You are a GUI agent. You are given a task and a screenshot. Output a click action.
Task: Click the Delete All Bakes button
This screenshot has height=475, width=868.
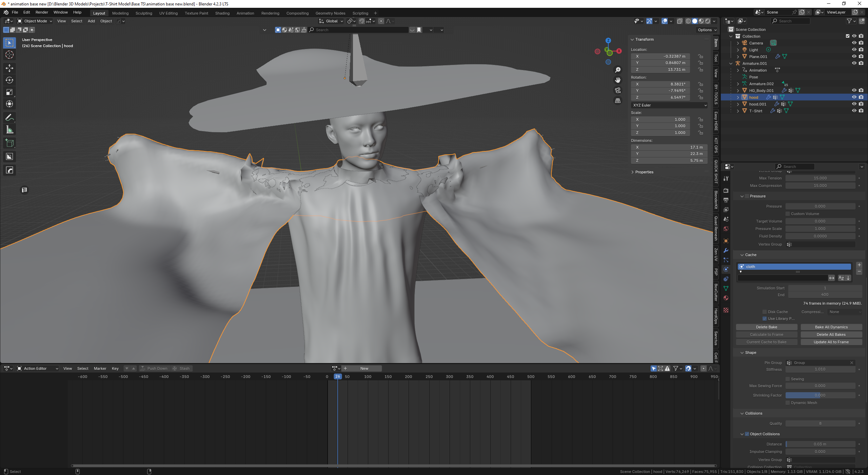tap(831, 335)
